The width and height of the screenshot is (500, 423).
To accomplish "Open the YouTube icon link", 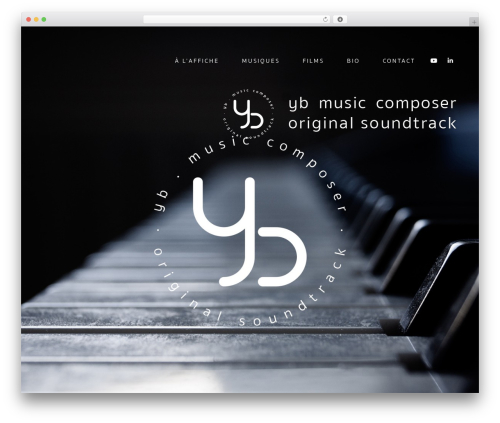I will (433, 61).
